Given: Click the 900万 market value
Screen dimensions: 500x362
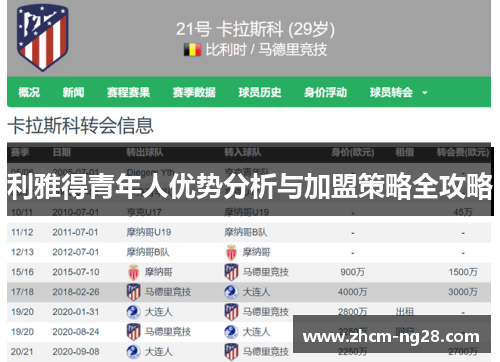Looking at the screenshot, I should click(353, 272).
